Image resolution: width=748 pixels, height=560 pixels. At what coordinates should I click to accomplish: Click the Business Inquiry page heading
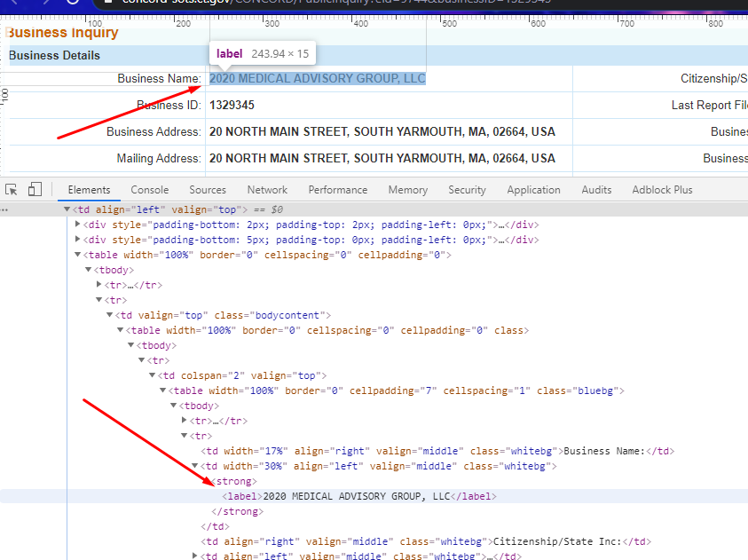[x=62, y=33]
